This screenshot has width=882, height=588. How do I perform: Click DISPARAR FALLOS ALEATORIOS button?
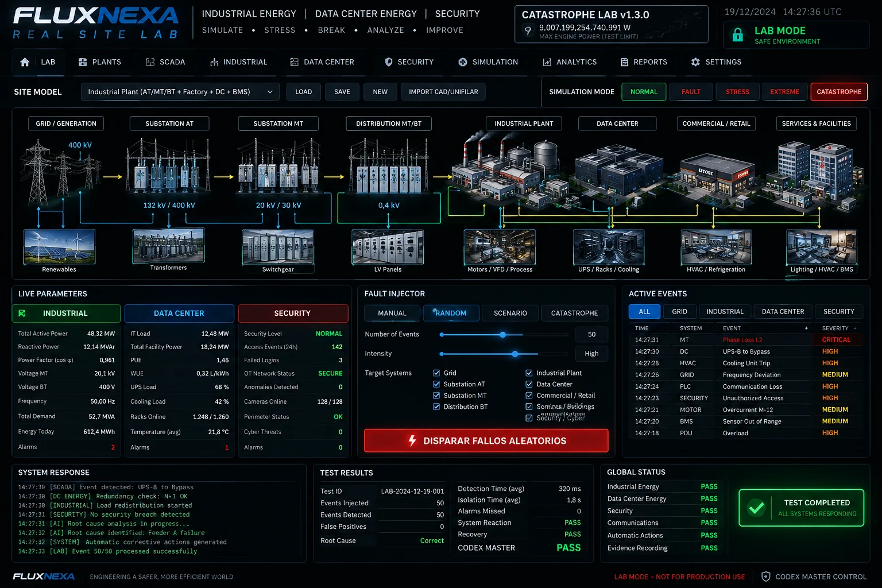pyautogui.click(x=486, y=440)
